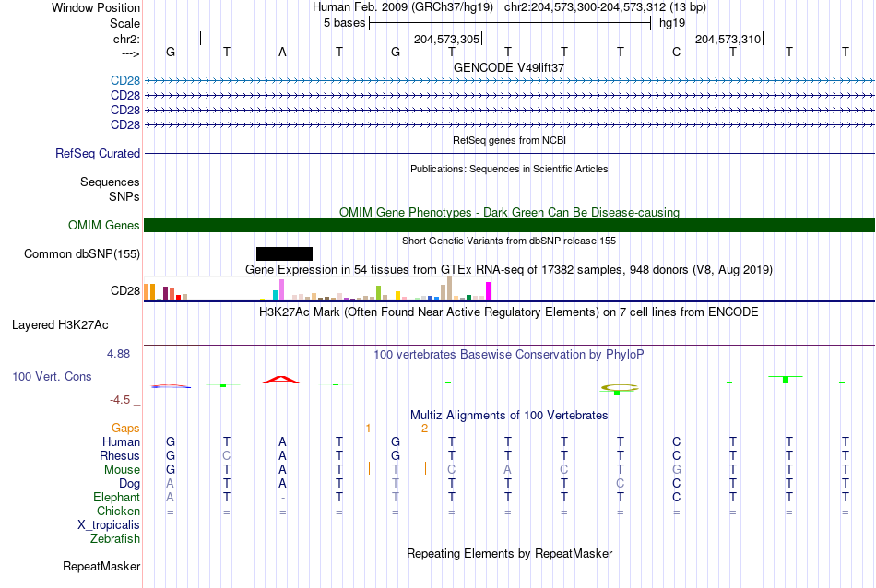Viewport: 876px width, 588px height.
Task: Click the Gene Expression in 54 tissues title
Action: coord(509,270)
